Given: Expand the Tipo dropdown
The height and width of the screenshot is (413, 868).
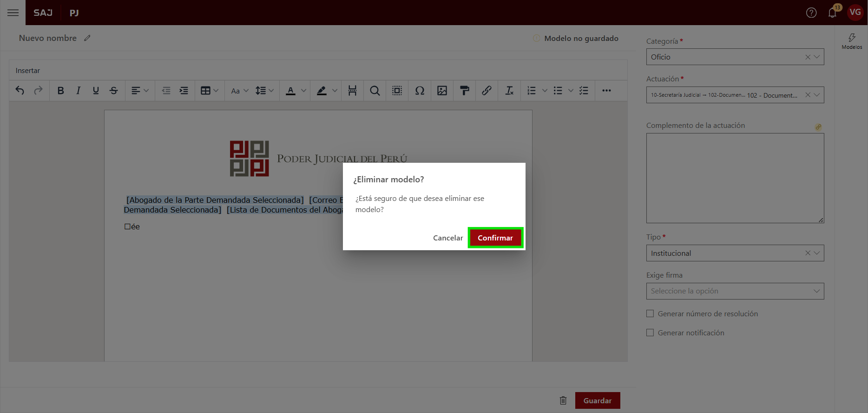Looking at the screenshot, I should coord(817,253).
